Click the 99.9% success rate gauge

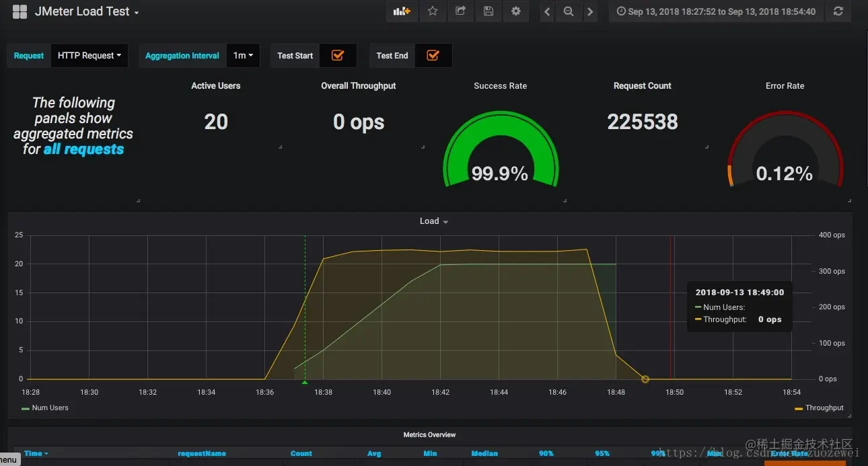[500, 149]
